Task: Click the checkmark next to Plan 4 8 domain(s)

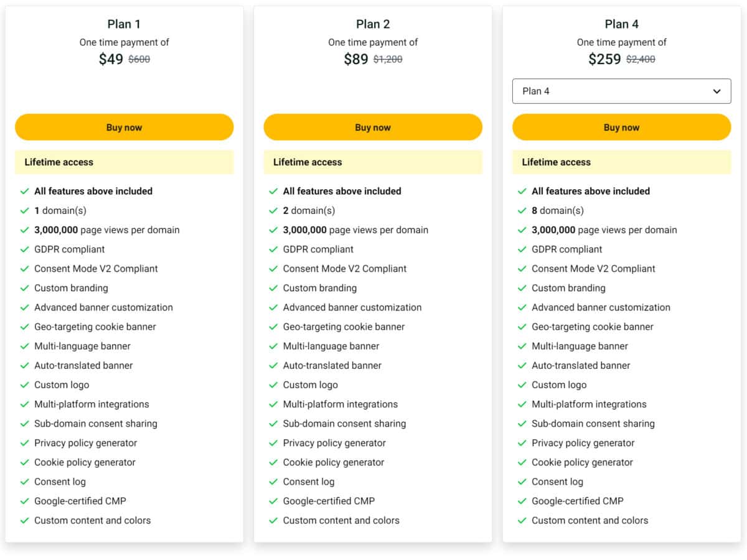Action: (522, 211)
